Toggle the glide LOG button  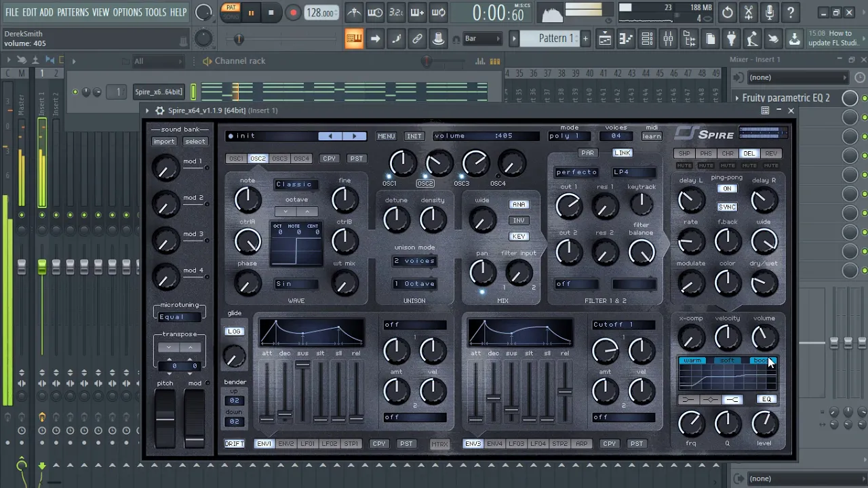pyautogui.click(x=234, y=331)
